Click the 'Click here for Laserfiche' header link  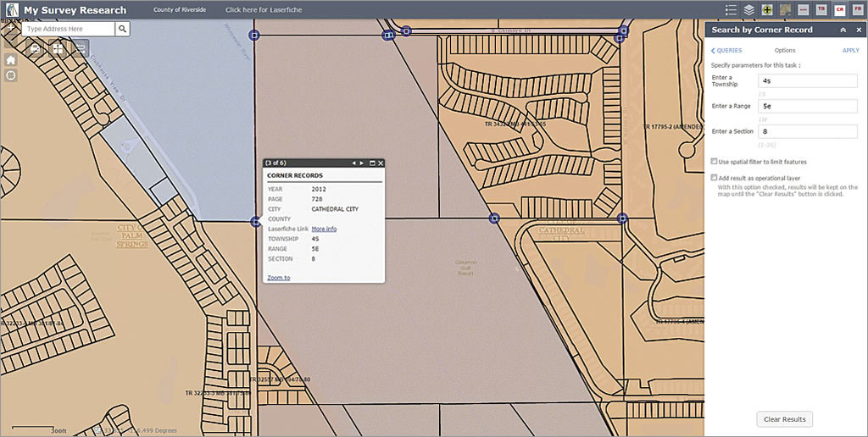pyautogui.click(x=263, y=10)
